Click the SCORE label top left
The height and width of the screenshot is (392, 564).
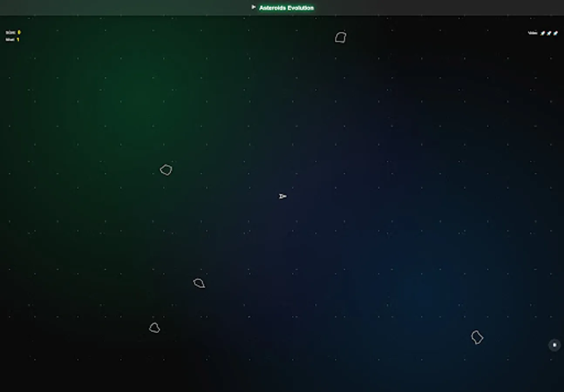point(10,32)
